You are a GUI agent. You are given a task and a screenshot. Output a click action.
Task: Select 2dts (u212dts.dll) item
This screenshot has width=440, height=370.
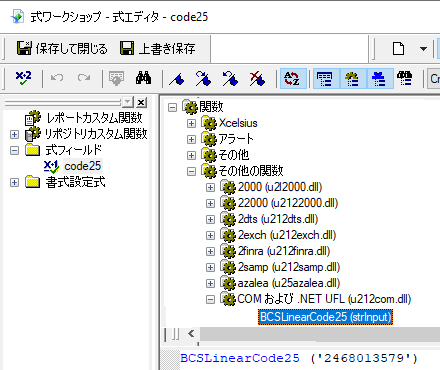click(278, 219)
